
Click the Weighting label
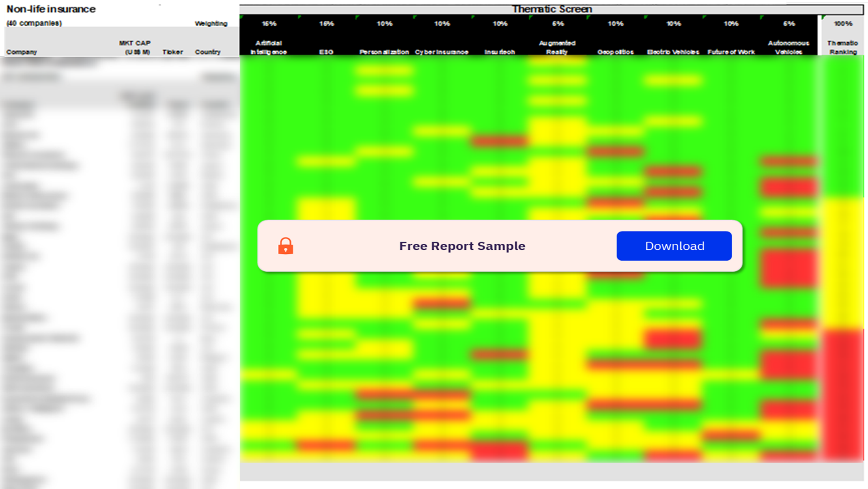pos(211,24)
